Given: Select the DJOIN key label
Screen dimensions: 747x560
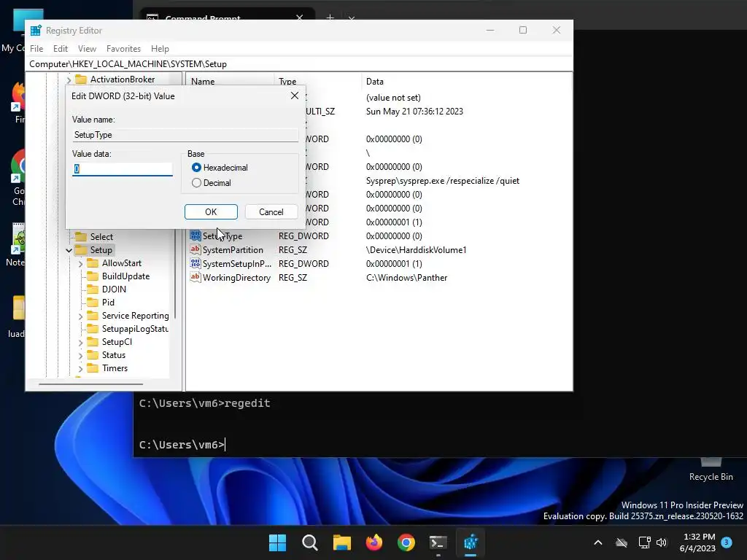Looking at the screenshot, I should coord(114,289).
